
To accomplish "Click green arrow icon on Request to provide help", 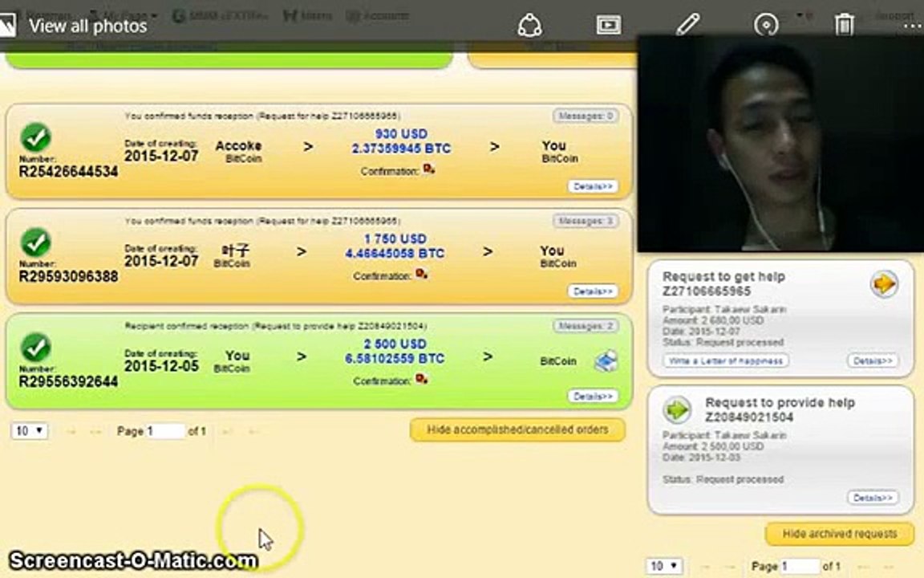I will [x=677, y=409].
